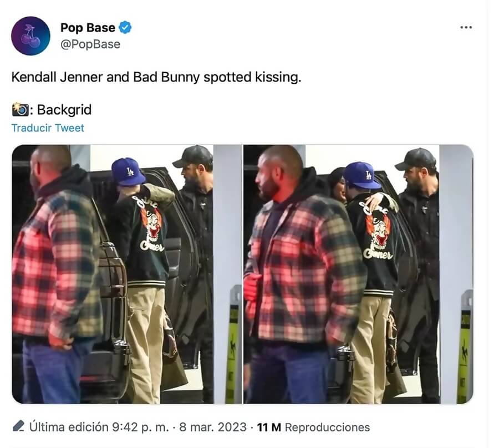Open the three-dot more options menu

coord(466,28)
